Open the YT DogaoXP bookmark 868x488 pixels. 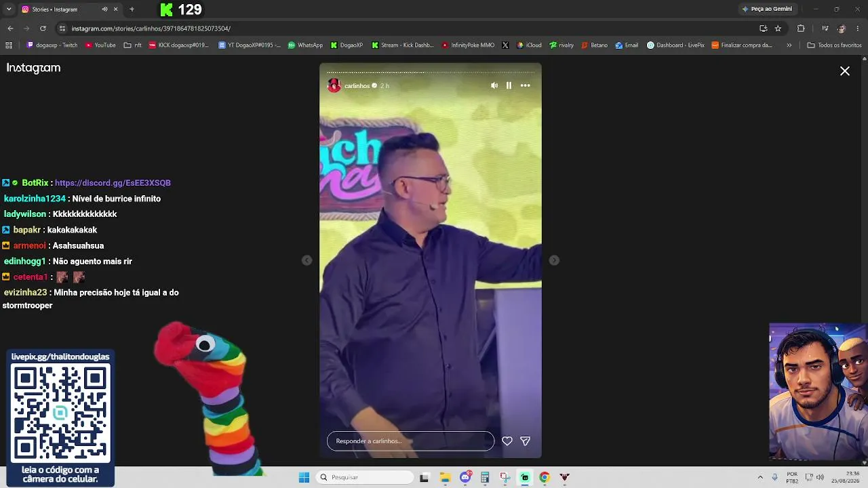coord(250,45)
